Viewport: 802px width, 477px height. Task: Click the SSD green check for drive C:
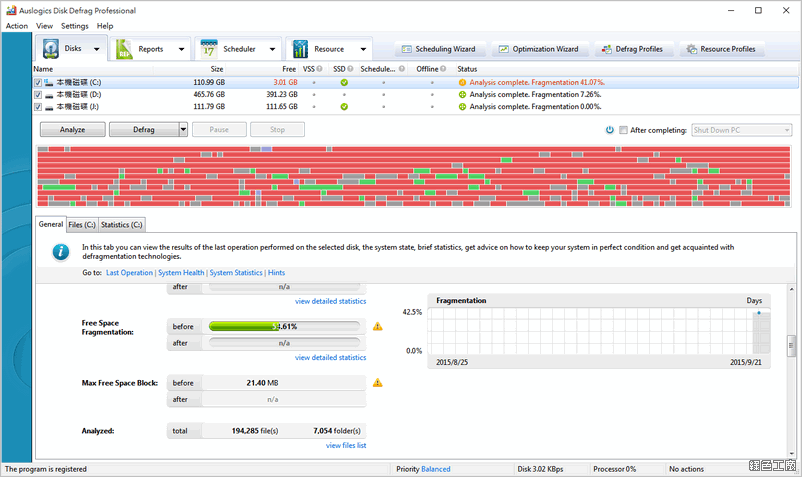click(x=344, y=82)
